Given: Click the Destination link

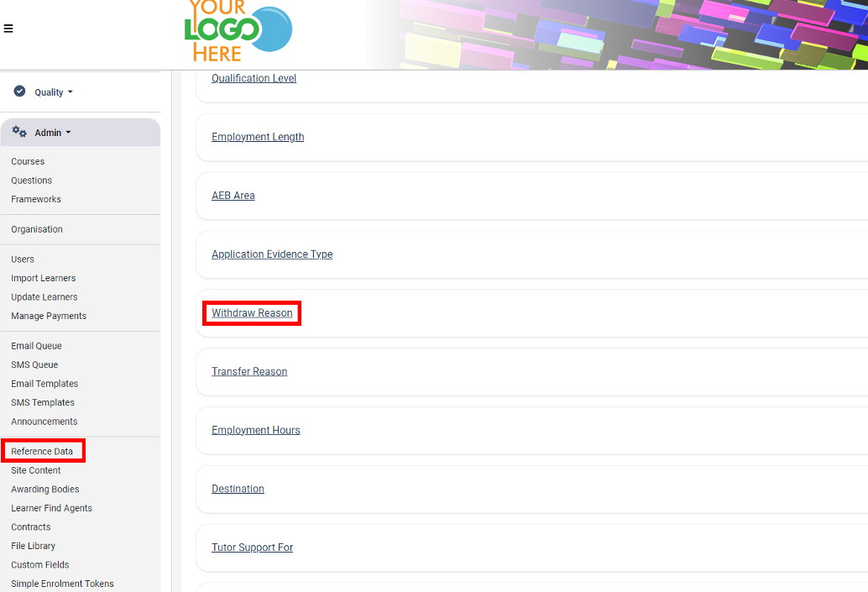Looking at the screenshot, I should tap(238, 489).
